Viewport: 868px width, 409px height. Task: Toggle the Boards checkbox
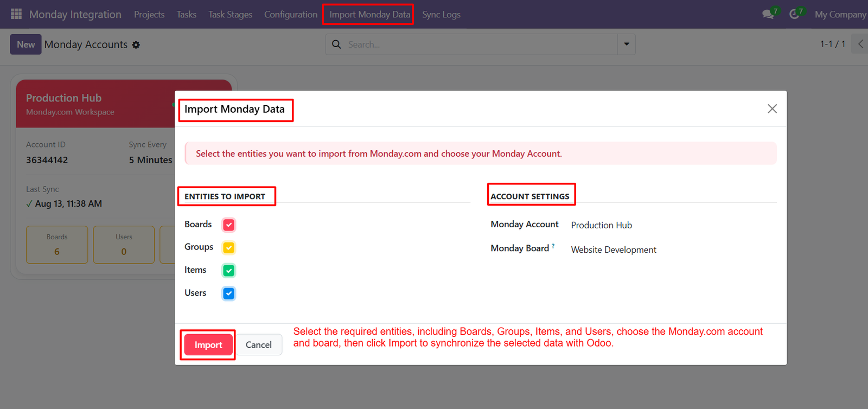point(229,225)
